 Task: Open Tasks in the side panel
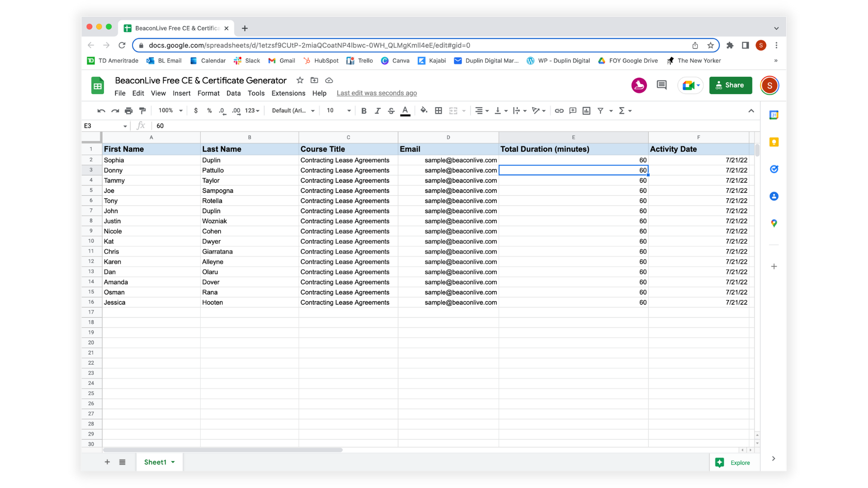[774, 169]
